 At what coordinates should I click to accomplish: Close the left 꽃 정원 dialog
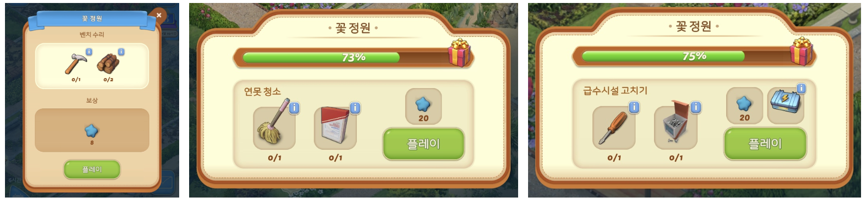pos(159,15)
